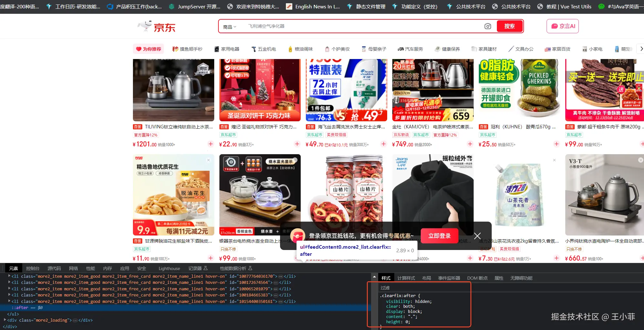Show more categories with right chevron arrow

click(x=641, y=49)
